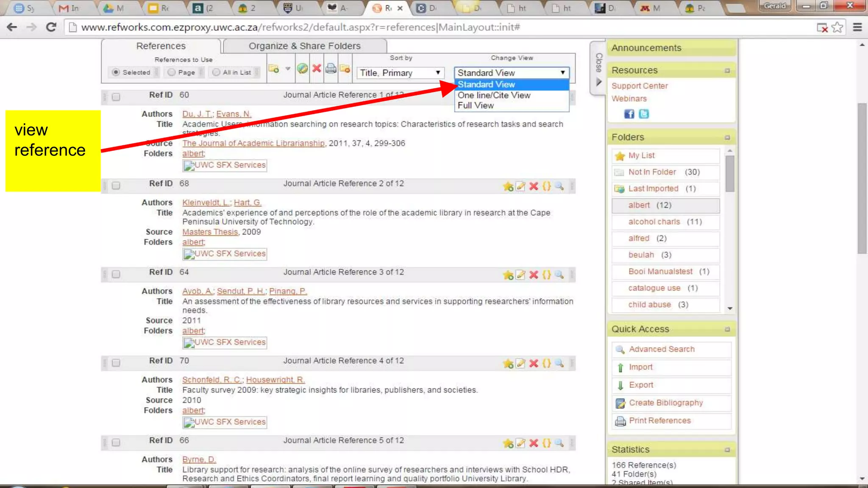This screenshot has width=868, height=488.
Task: Select the 'Selected' radio button
Action: click(116, 72)
